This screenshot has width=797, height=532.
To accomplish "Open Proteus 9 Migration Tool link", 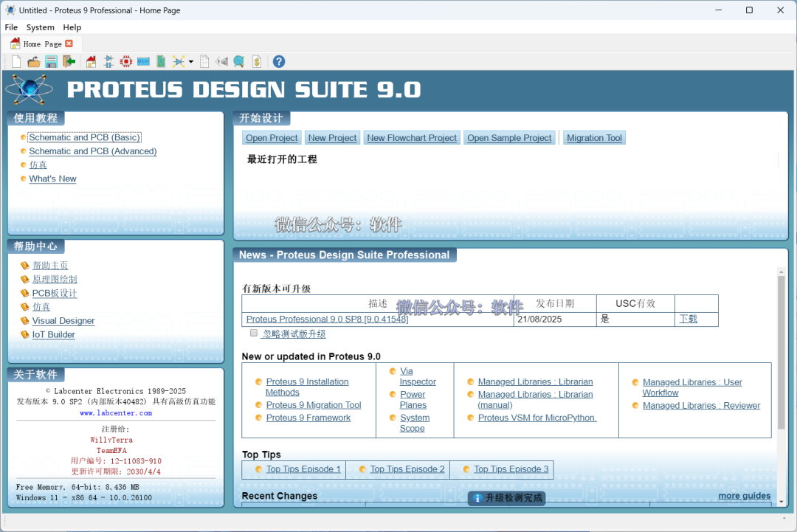I will 313,405.
